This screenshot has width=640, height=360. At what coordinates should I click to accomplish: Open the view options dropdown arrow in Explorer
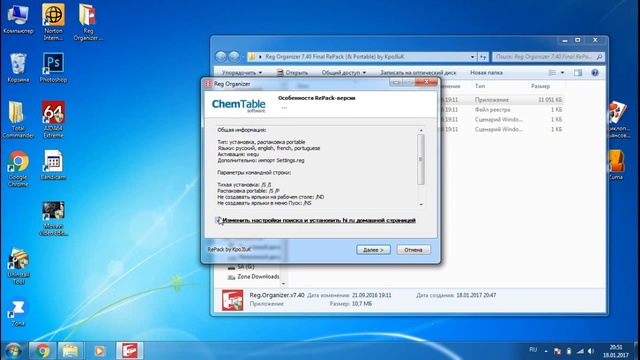[562, 73]
